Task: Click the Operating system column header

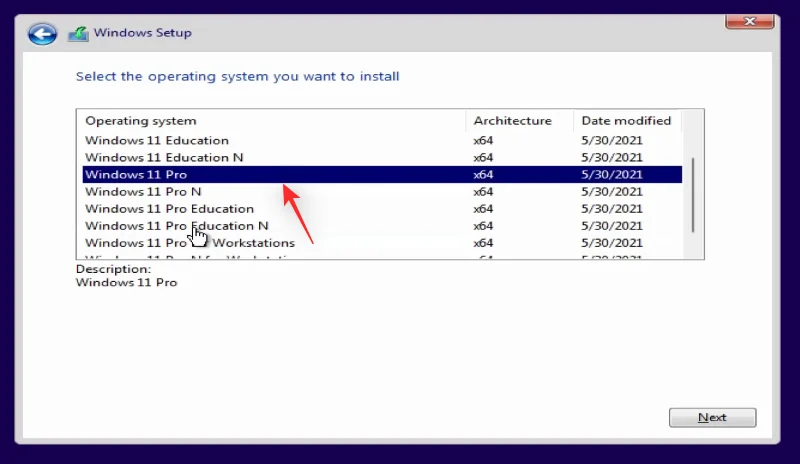Action: pyautogui.click(x=273, y=120)
